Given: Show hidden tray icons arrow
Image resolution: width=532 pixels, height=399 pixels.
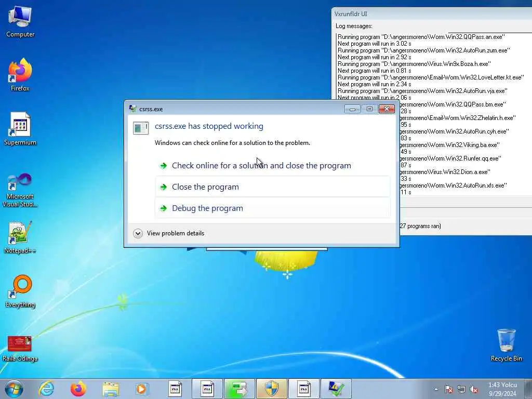Looking at the screenshot, I should click(436, 389).
